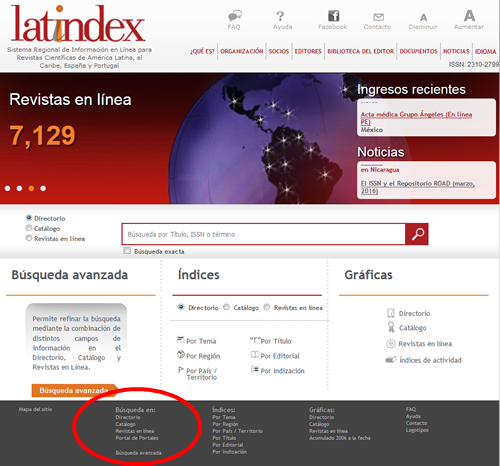Open footer Por Región link

pos(225,424)
